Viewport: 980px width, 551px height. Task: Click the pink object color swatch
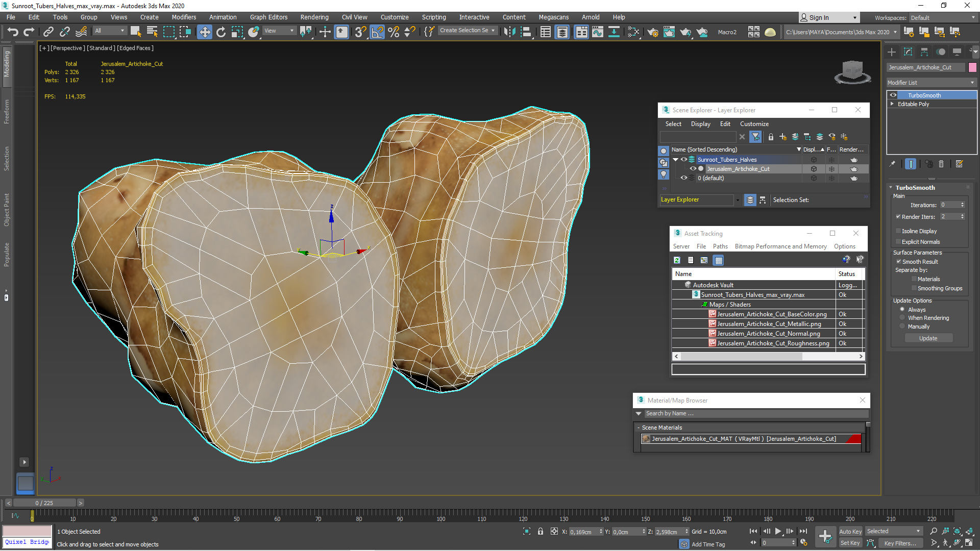click(x=972, y=67)
